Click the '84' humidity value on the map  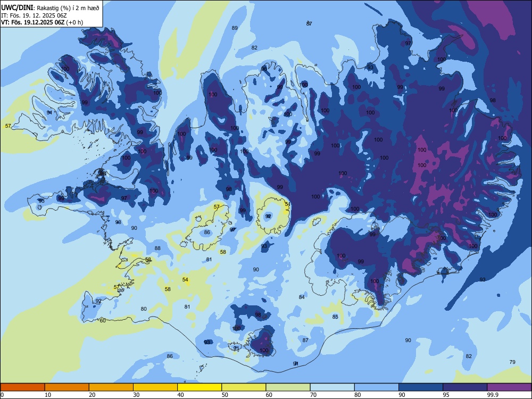coord(302,297)
